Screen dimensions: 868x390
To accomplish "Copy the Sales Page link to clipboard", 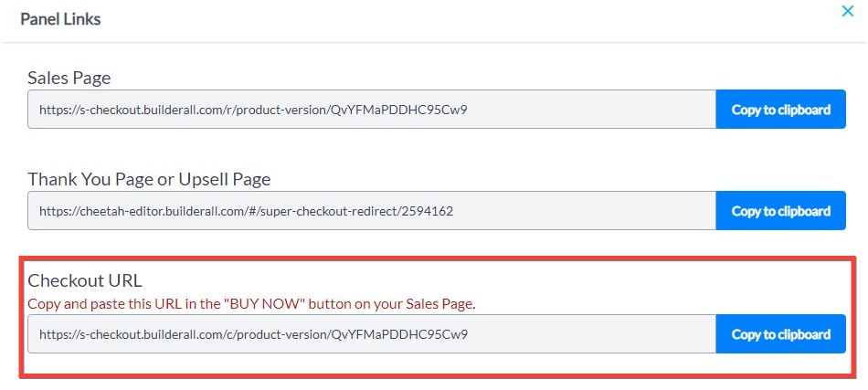I will (780, 109).
